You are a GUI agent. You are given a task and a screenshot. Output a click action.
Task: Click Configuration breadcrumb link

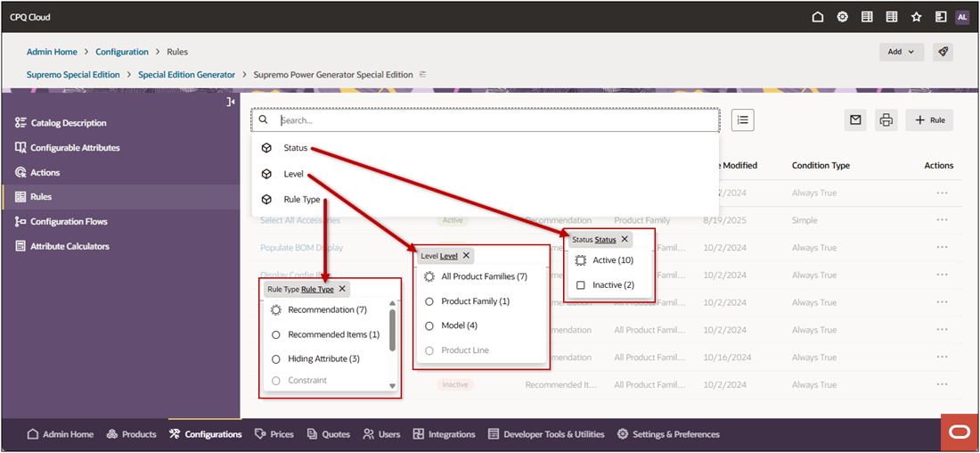[122, 52]
